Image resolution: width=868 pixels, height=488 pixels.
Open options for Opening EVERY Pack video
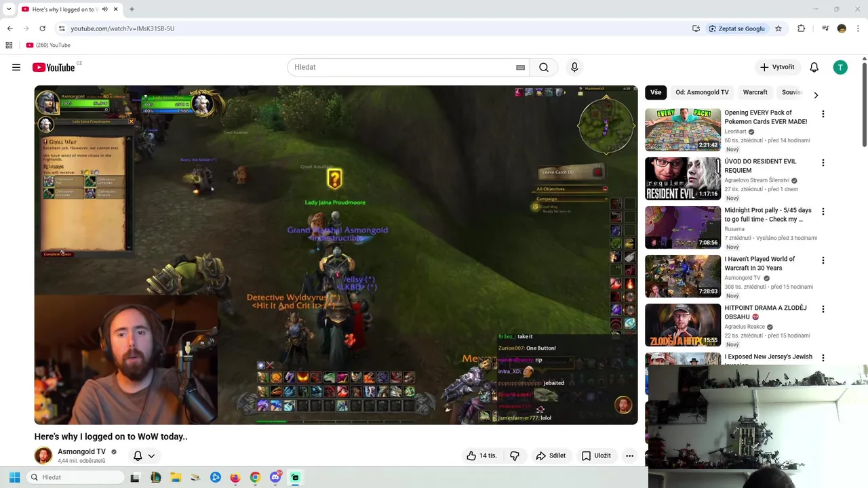pos(823,114)
